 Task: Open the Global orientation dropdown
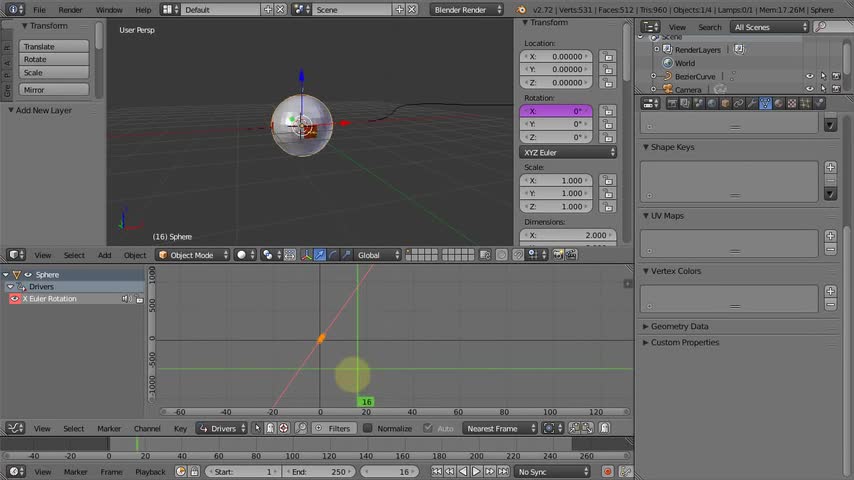(378, 255)
